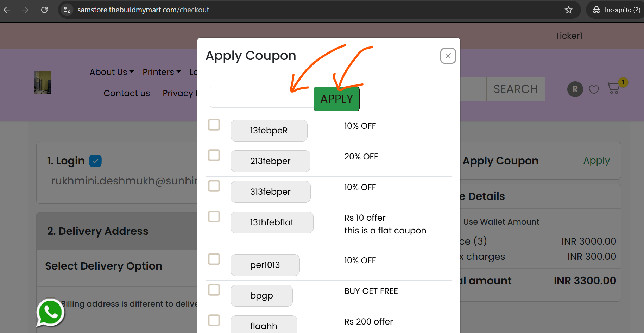Viewport: 644px width, 333px height.
Task: Expand the About Us dropdown menu
Action: 112,72
